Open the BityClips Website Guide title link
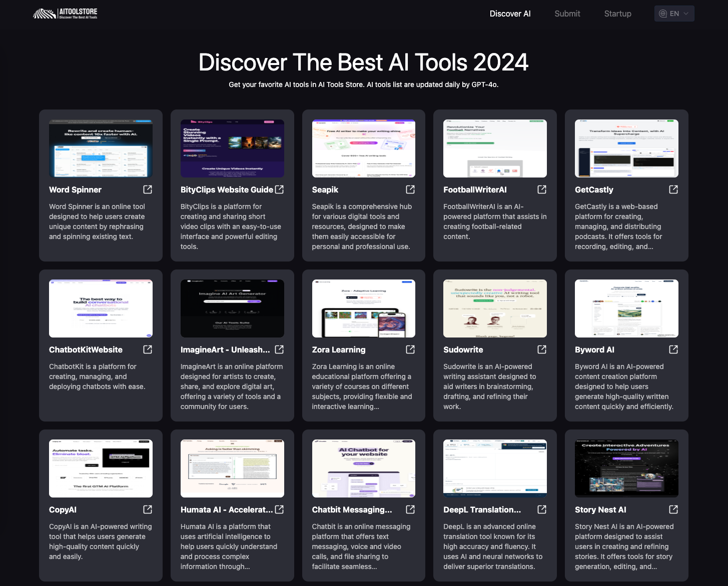The width and height of the screenshot is (728, 586). pos(227,189)
